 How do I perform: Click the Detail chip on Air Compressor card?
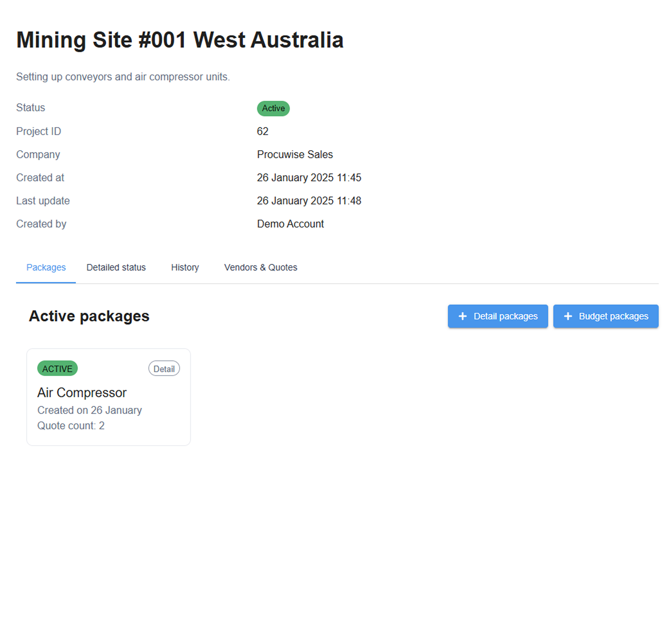point(164,369)
